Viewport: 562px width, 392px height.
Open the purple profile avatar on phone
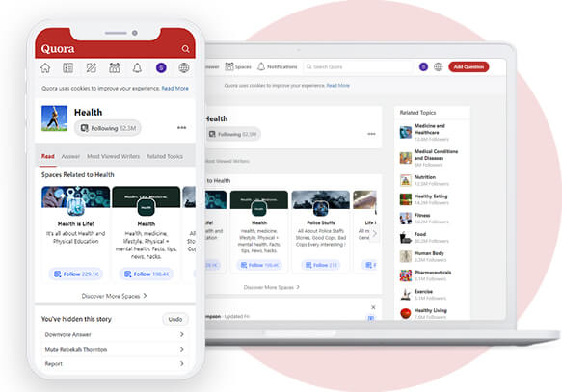161,67
